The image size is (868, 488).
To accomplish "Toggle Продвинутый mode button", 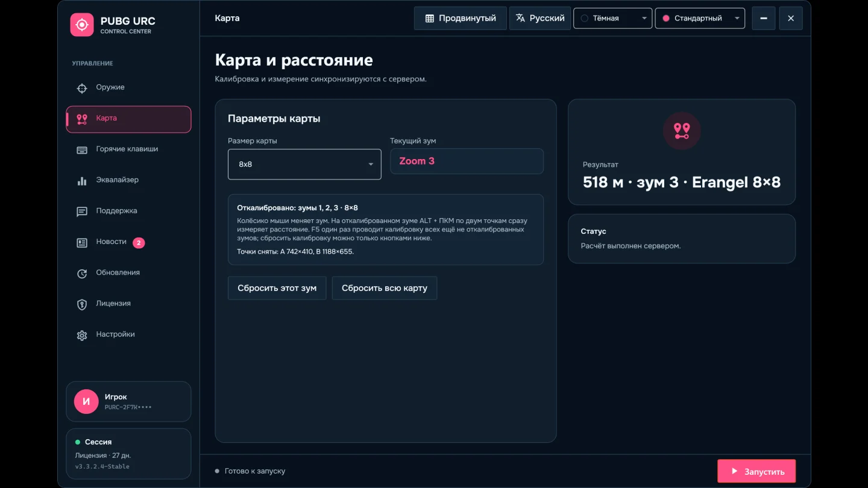I will click(x=461, y=18).
